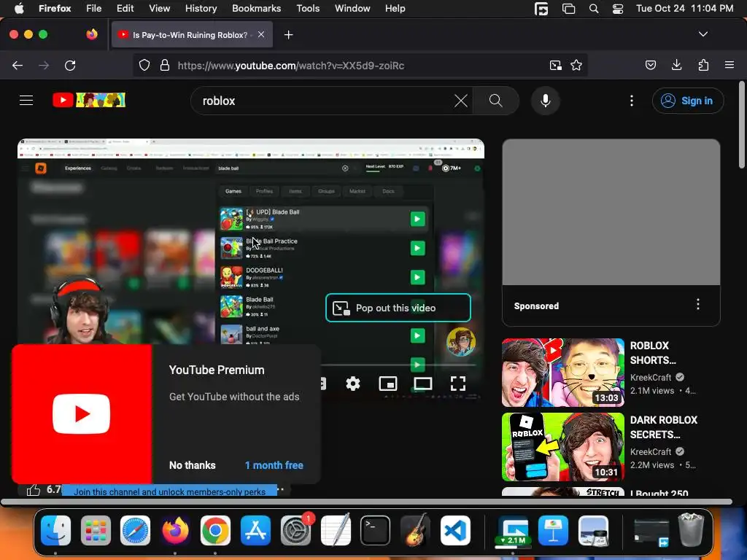List all tabs dropdown arrow

(x=703, y=34)
